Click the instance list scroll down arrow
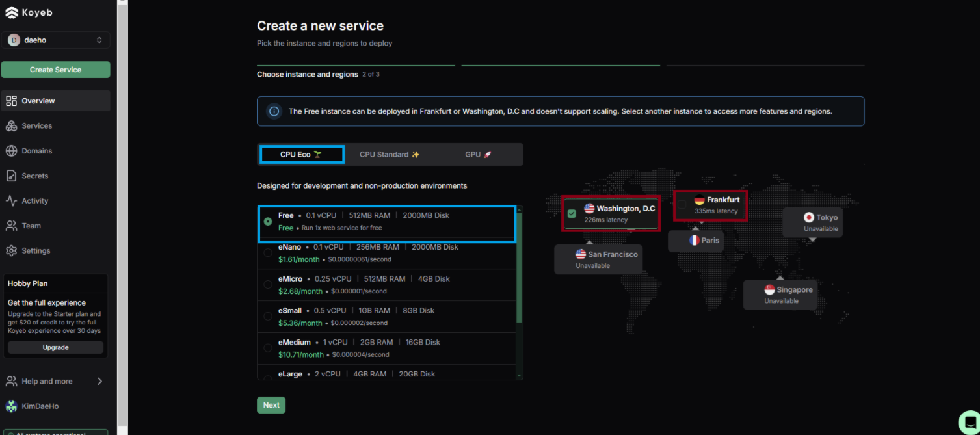This screenshot has height=435, width=980. pos(519,376)
